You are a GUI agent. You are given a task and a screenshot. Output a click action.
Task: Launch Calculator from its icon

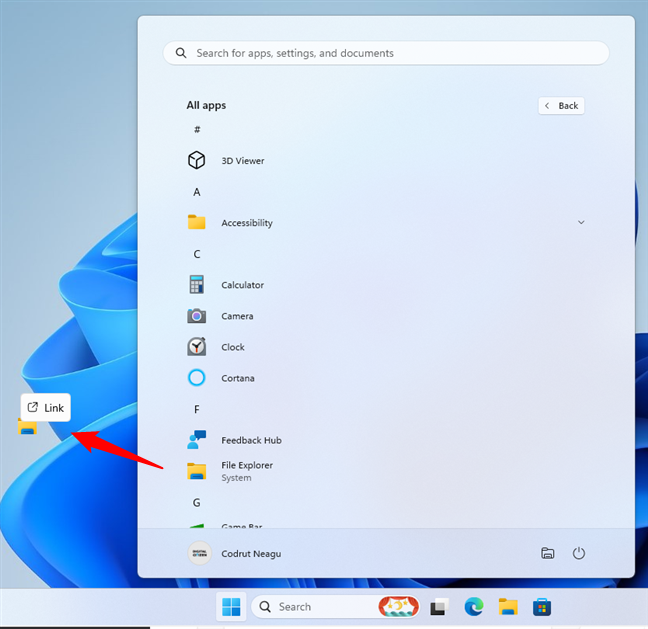tap(196, 284)
